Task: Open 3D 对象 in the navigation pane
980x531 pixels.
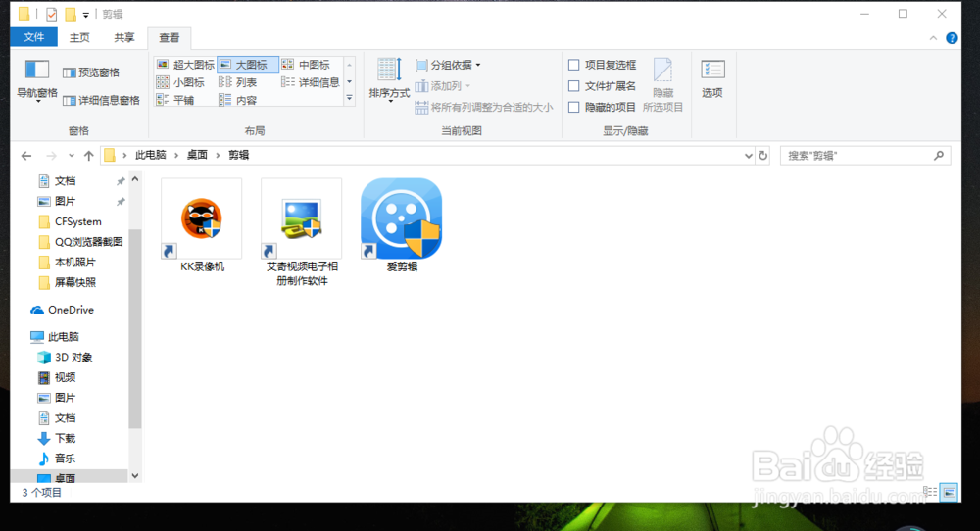Action: pyautogui.click(x=73, y=358)
